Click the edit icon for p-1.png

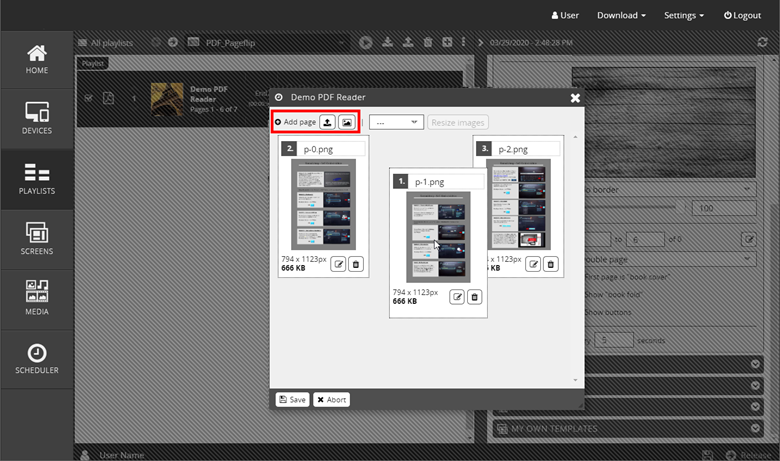coord(457,297)
